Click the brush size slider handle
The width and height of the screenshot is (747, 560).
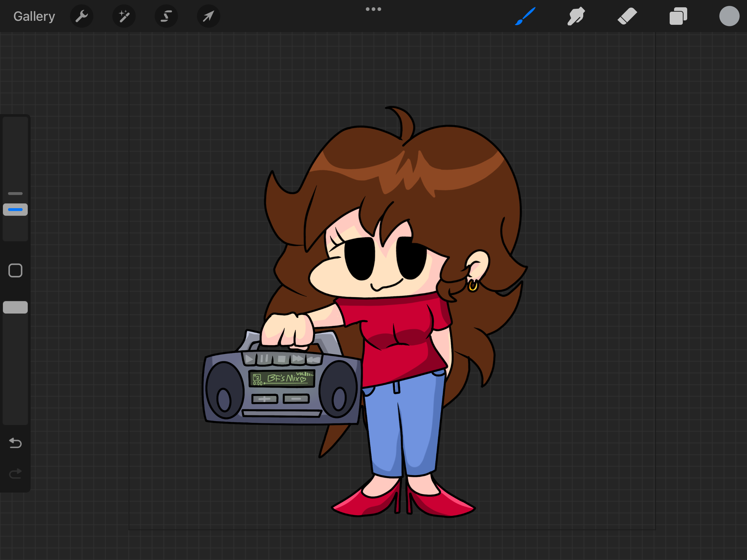[15, 210]
